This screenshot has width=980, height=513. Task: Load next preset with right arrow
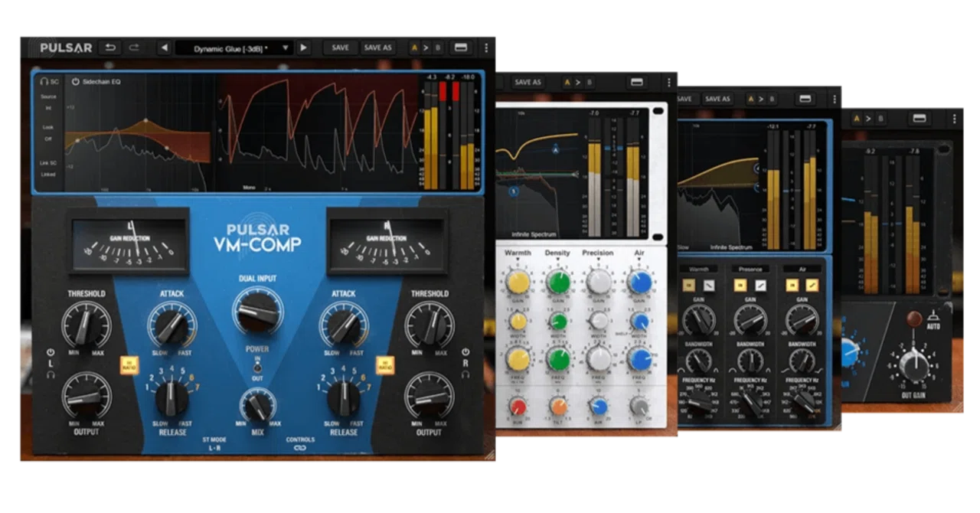click(304, 47)
